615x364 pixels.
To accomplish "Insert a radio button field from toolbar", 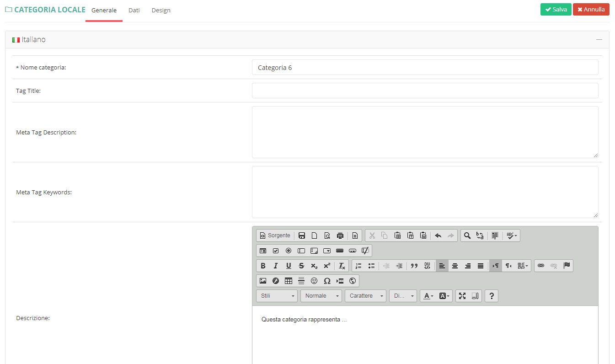I will 289,251.
